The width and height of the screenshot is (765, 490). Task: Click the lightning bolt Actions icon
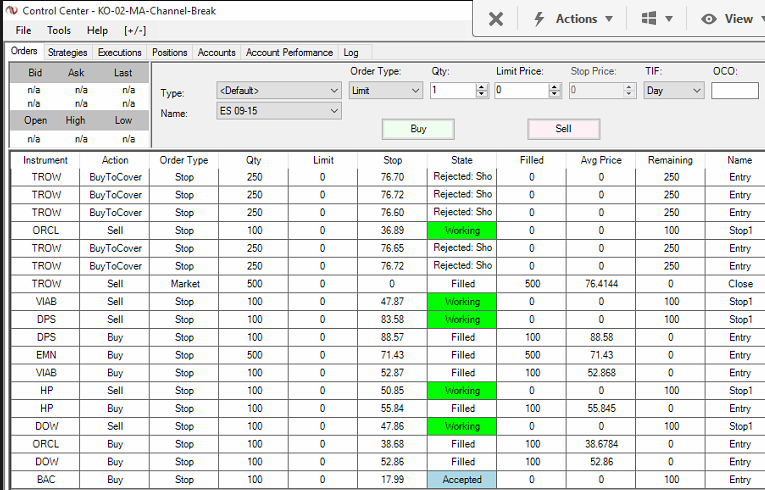click(539, 19)
